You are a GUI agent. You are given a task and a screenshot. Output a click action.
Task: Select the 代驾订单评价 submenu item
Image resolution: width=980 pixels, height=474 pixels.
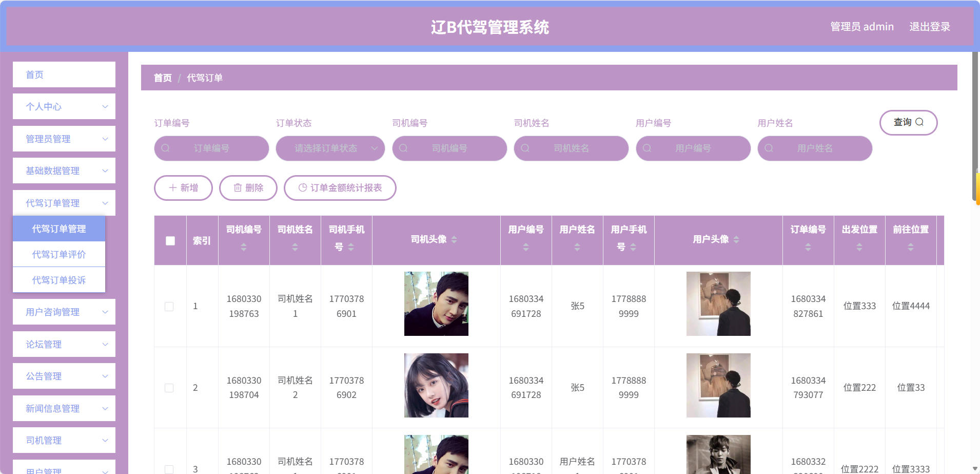point(59,254)
